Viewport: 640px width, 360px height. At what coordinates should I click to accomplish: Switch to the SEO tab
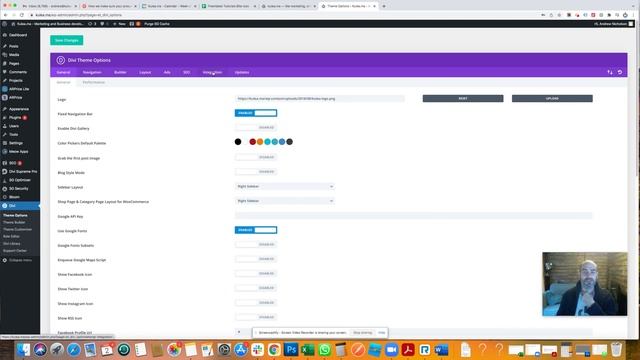click(187, 72)
